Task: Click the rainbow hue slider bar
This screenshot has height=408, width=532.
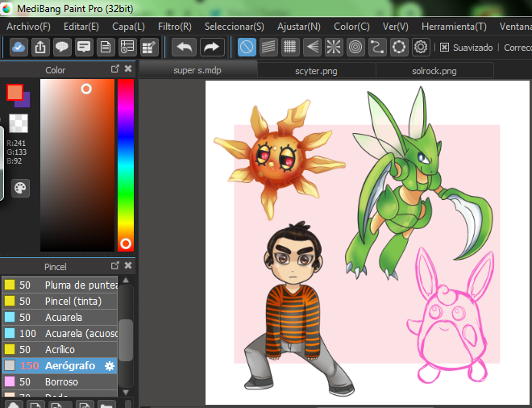Action: [126, 165]
